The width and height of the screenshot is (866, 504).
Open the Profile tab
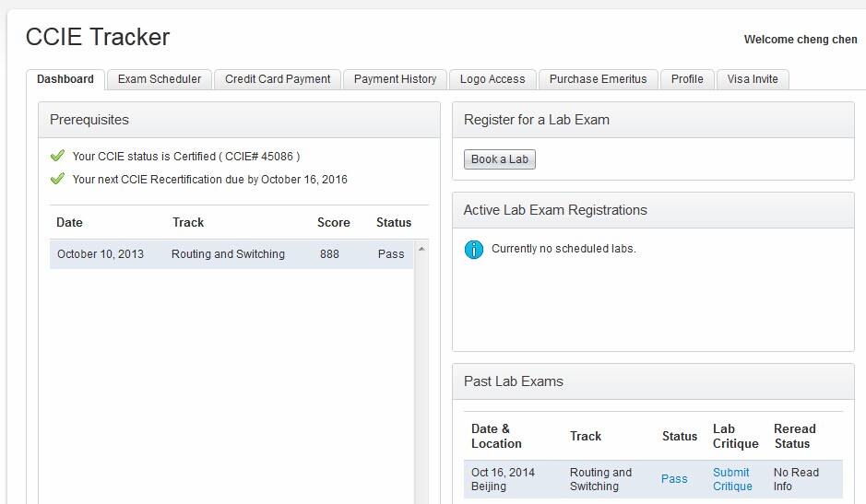coord(687,79)
